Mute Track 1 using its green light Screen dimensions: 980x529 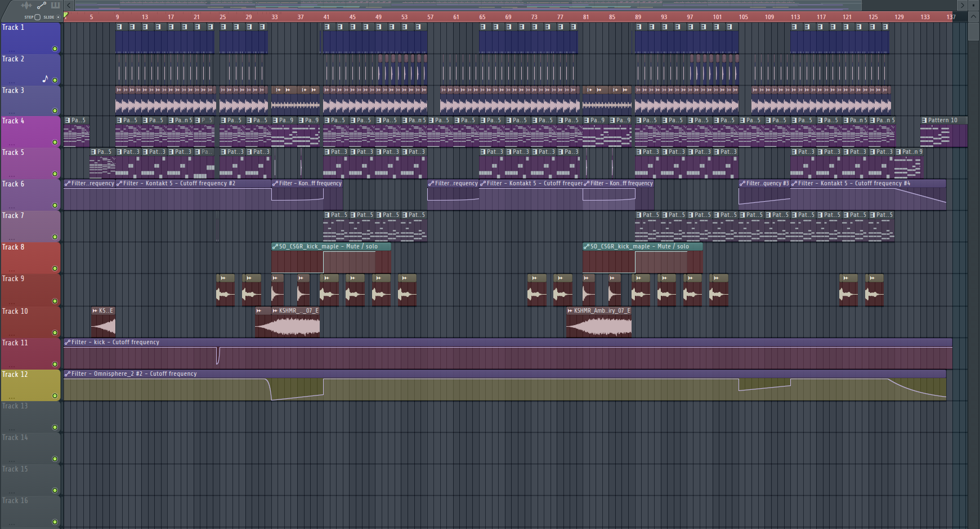pos(55,48)
